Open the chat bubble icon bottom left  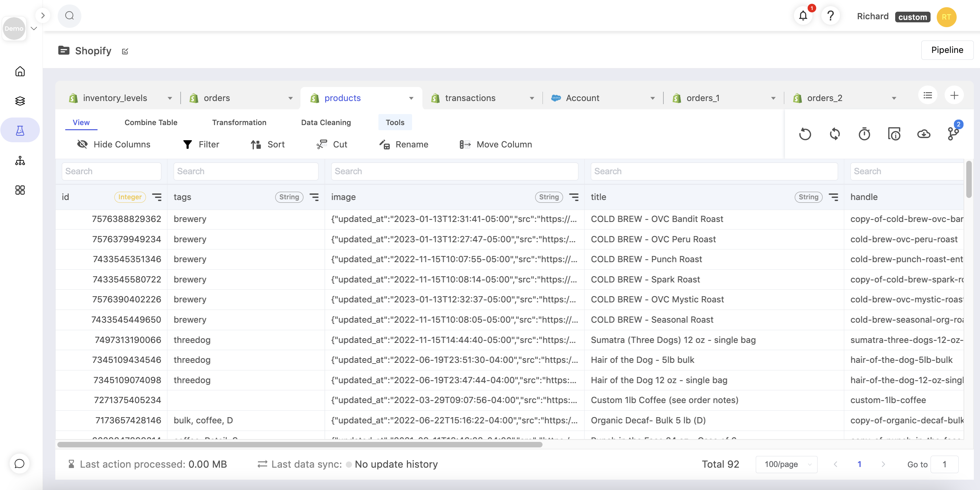point(20,463)
